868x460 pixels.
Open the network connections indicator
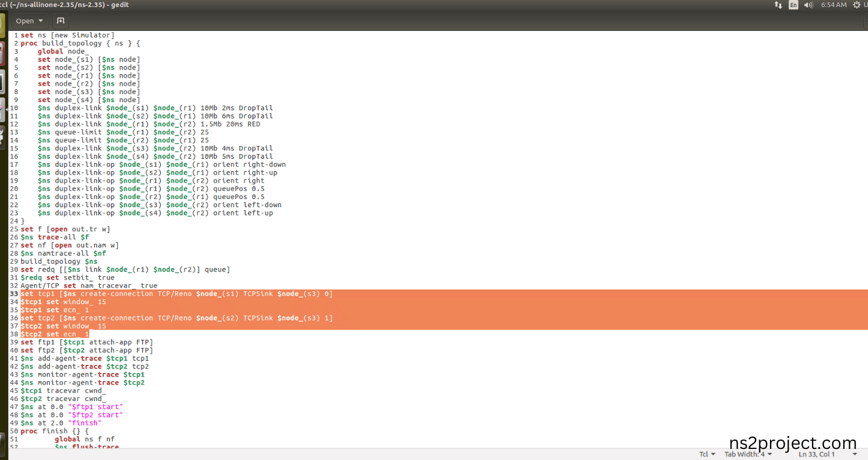click(778, 5)
